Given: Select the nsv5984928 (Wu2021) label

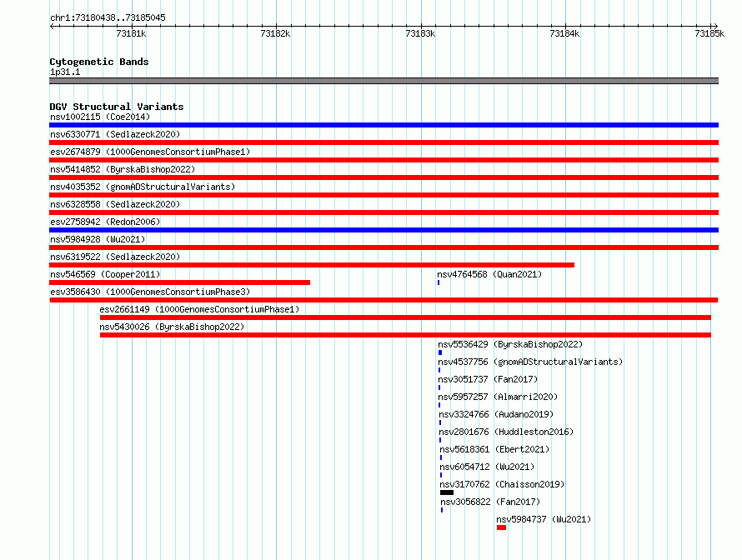Looking at the screenshot, I should click(x=98, y=239).
